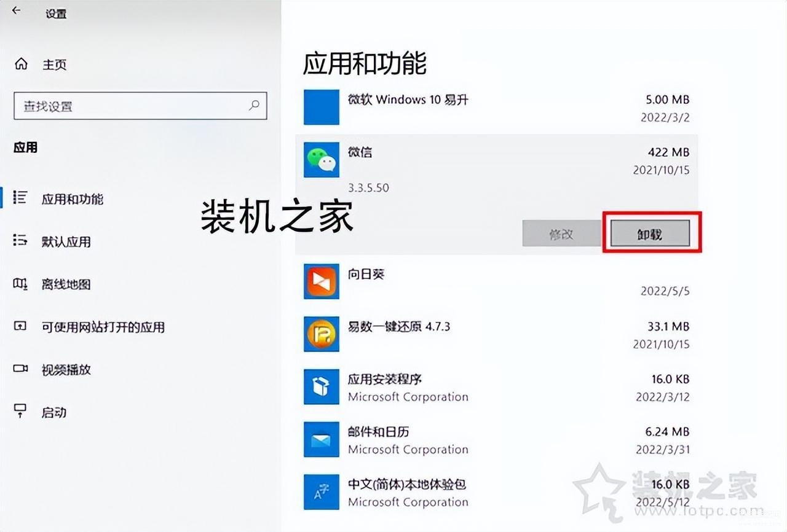Click the 设置 window title
The image size is (787, 532).
click(56, 13)
